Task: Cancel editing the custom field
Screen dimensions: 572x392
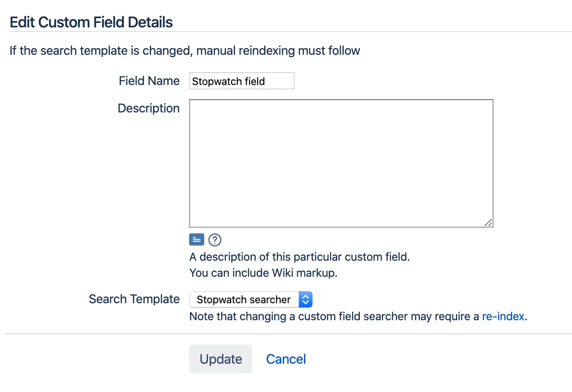Action: point(286,359)
